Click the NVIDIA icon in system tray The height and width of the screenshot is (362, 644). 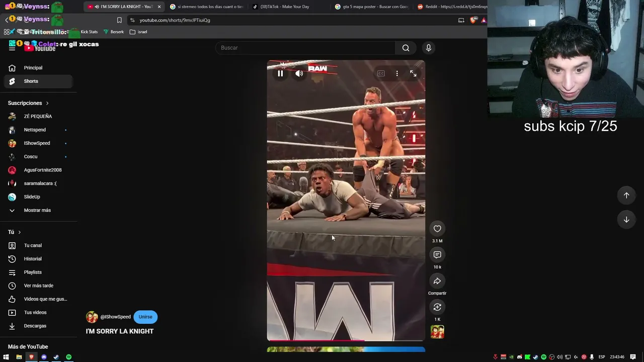[x=512, y=357]
